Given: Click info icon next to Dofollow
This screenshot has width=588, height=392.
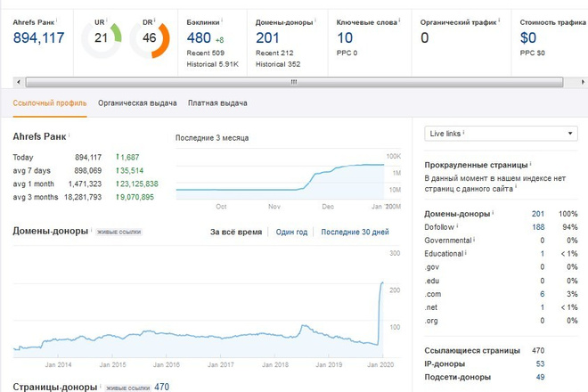Looking at the screenshot, I should click(x=457, y=225).
